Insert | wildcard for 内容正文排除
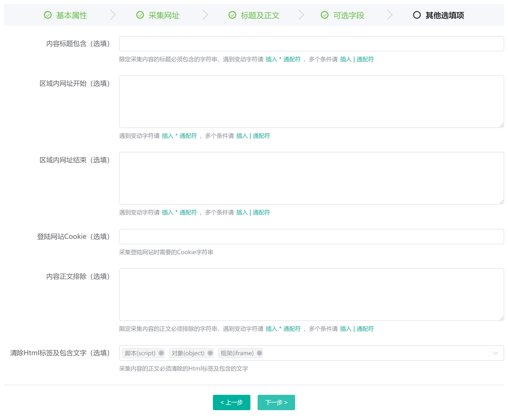Screen dimensions: 508x420 click(x=357, y=329)
